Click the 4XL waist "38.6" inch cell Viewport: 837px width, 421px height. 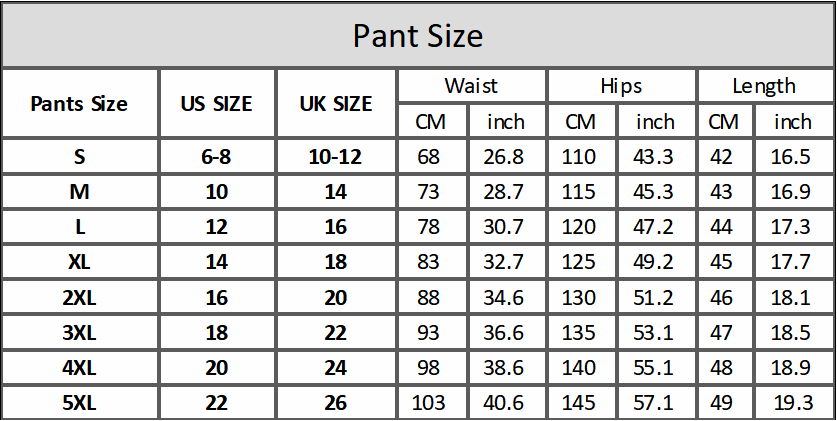pos(505,368)
